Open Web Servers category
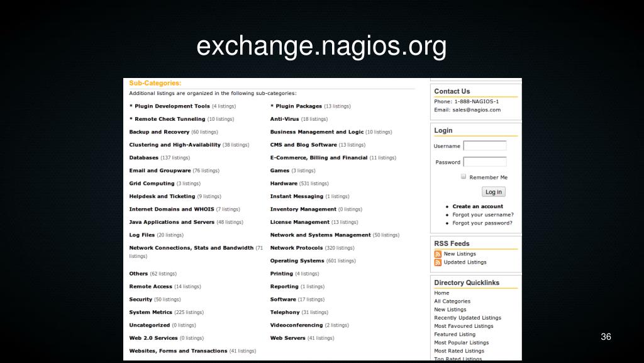Viewport: 644px width, 363px height. click(287, 338)
